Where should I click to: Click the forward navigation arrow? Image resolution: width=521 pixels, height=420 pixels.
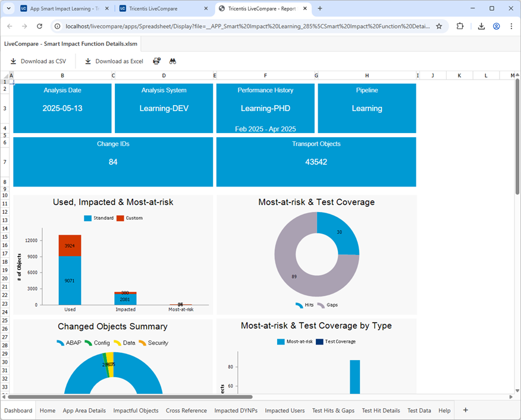pyautogui.click(x=24, y=26)
